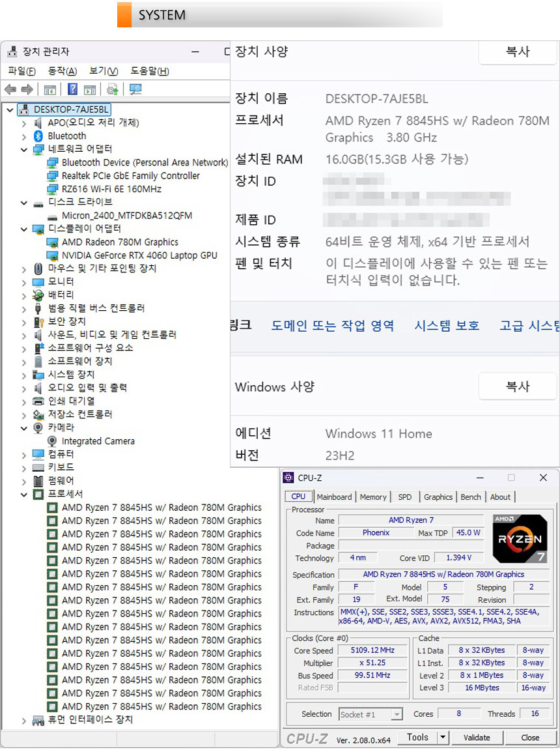Expand the APO(오디오 처리 개체) category
The height and width of the screenshot is (750, 560).
click(24, 123)
